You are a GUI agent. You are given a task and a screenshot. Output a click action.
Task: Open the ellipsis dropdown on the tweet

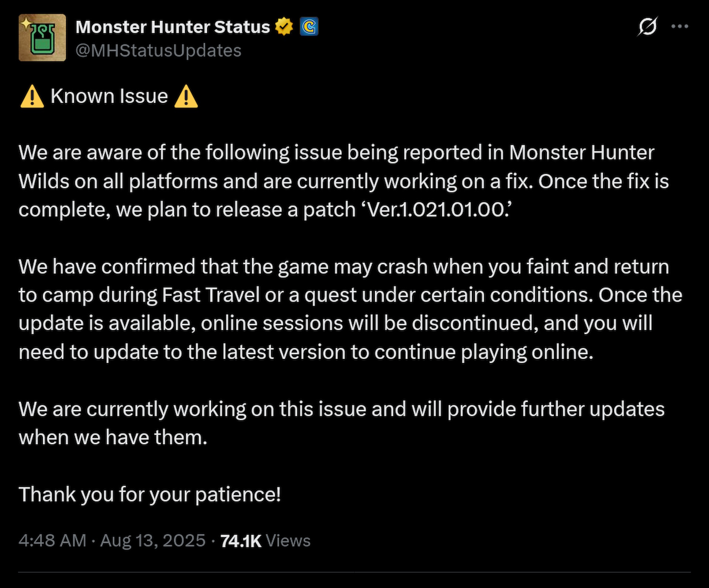(x=679, y=26)
